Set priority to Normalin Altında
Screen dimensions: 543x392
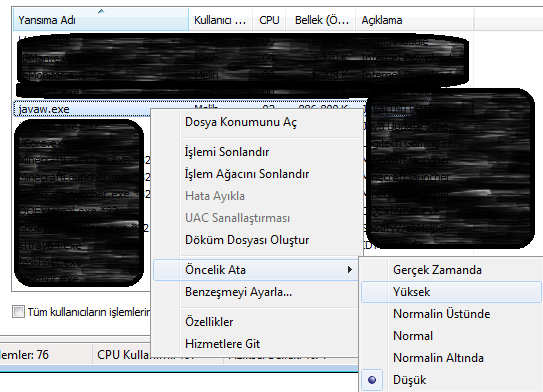[x=451, y=358]
